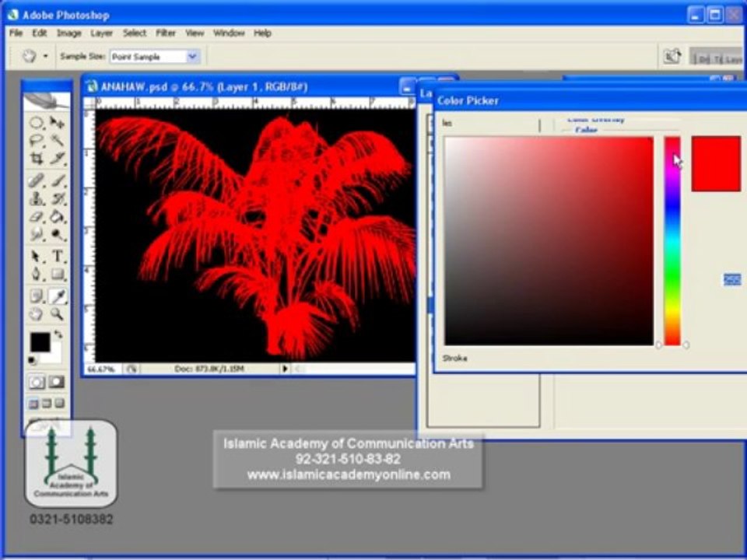Image resolution: width=747 pixels, height=560 pixels.
Task: Open the document status bar arrow menu
Action: 285,369
